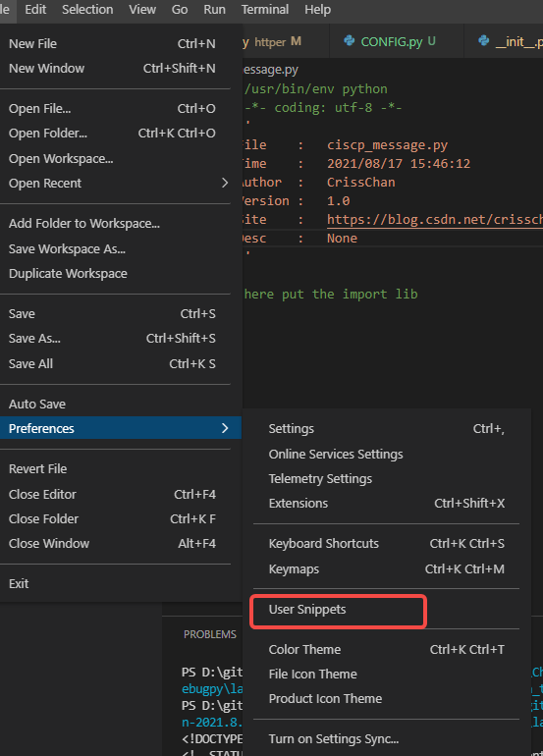This screenshot has width=543, height=756.
Task: Choose New Window menu entry
Action: [x=115, y=69]
